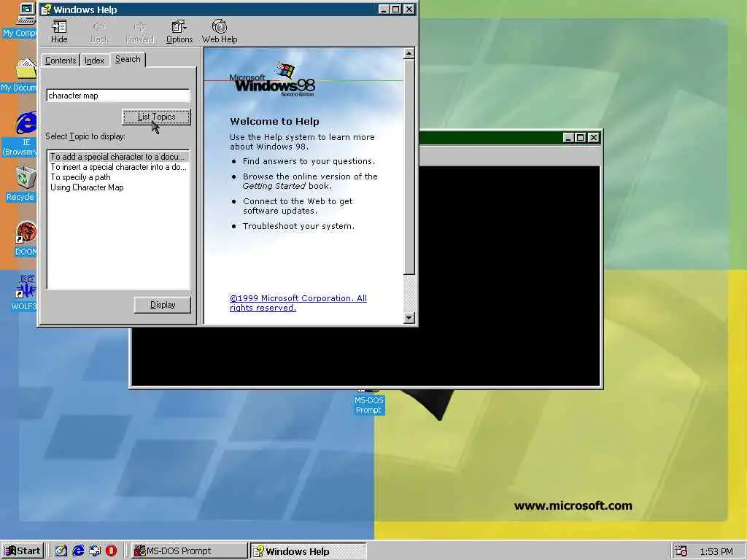Switch to the Index tab
Screen dimensions: 747x560
tap(94, 61)
